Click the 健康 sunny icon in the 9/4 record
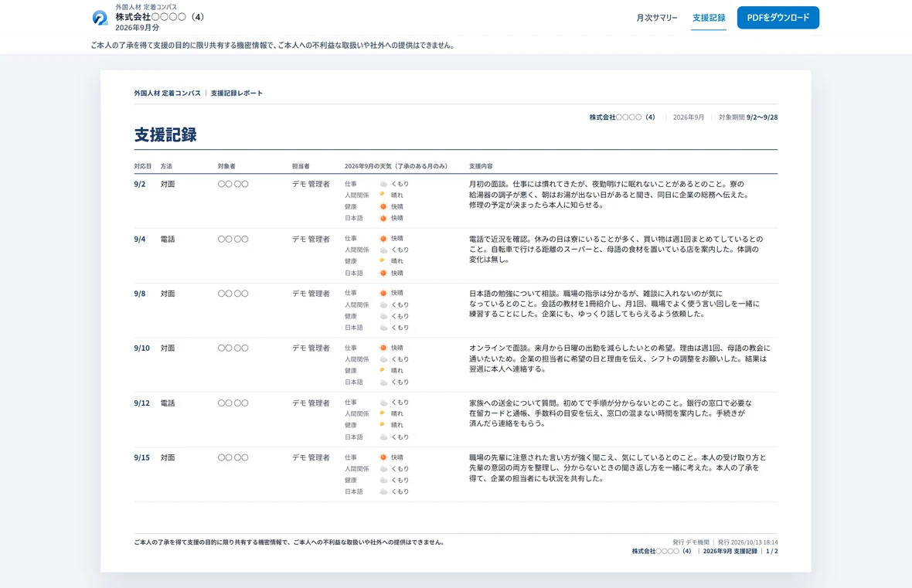This screenshot has height=588, width=912. tap(382, 260)
